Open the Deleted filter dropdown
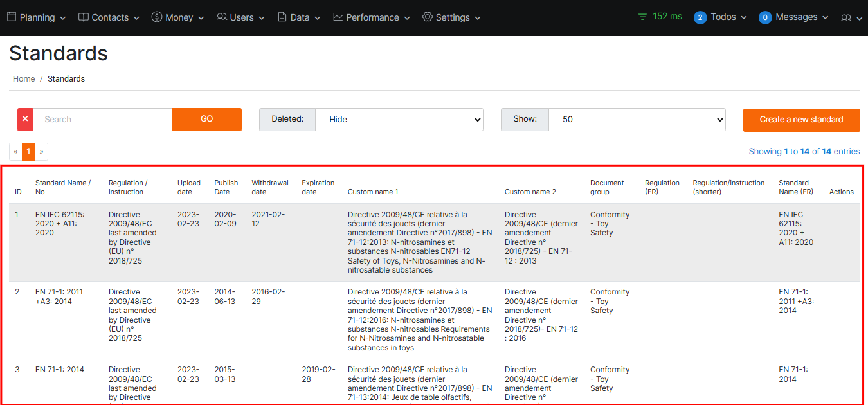The height and width of the screenshot is (405, 868). (x=399, y=120)
